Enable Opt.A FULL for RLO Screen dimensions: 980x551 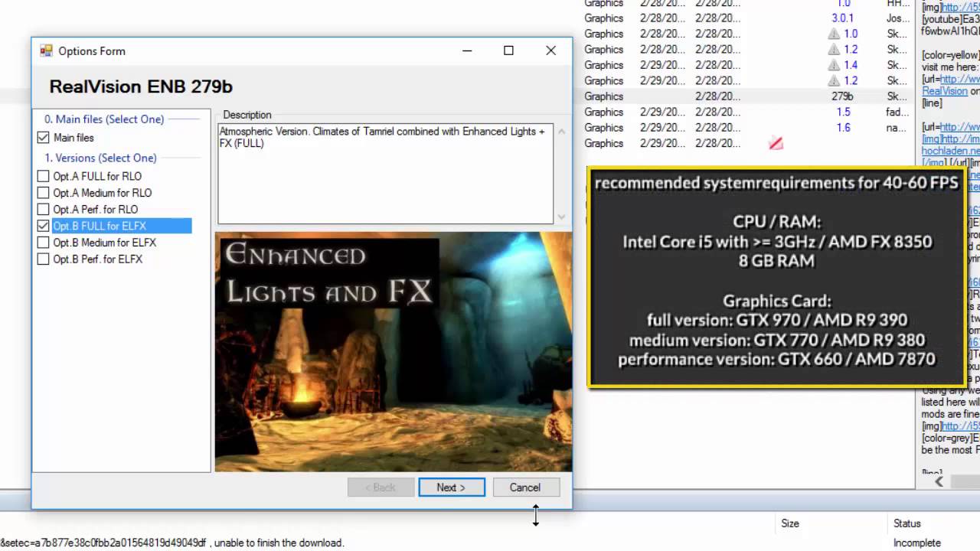click(x=43, y=176)
